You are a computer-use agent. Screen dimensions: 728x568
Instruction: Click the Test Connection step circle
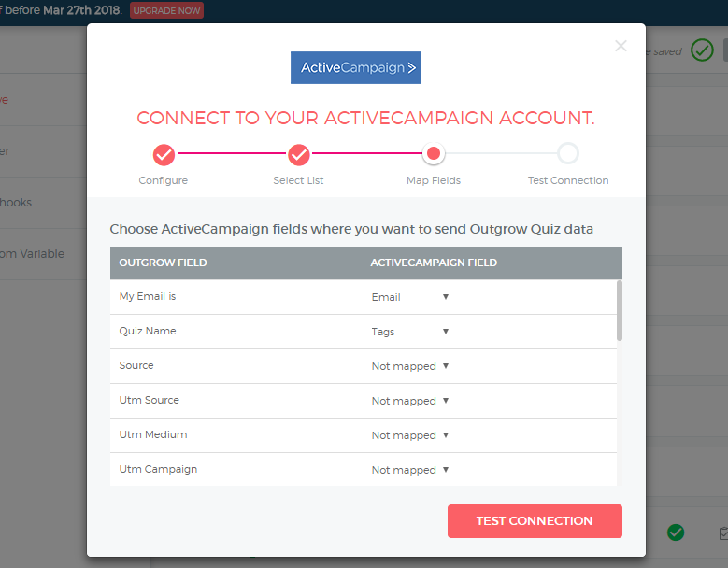568,153
